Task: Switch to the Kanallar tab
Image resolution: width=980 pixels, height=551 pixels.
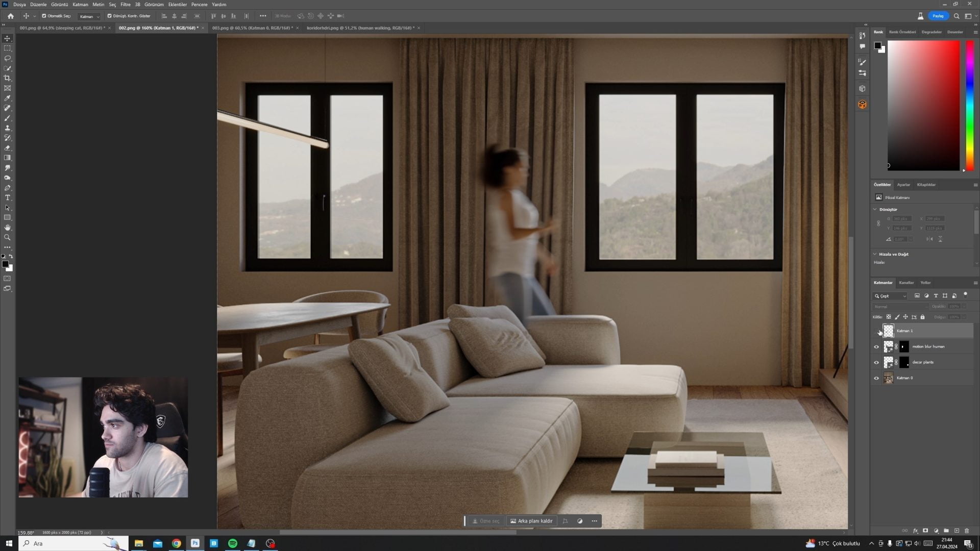Action: pyautogui.click(x=906, y=283)
